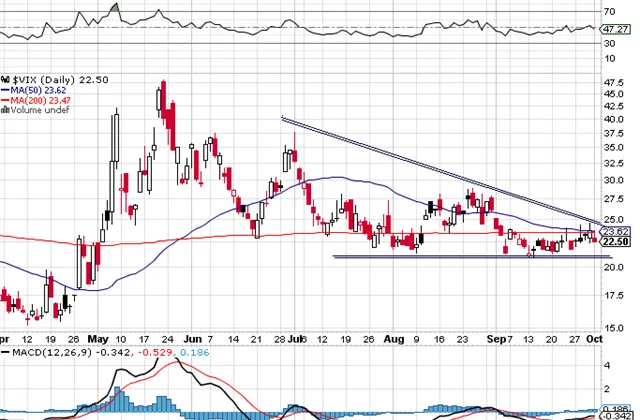Click the "Oct" date axis label
Screen dimensions: 640x420
coord(594,339)
